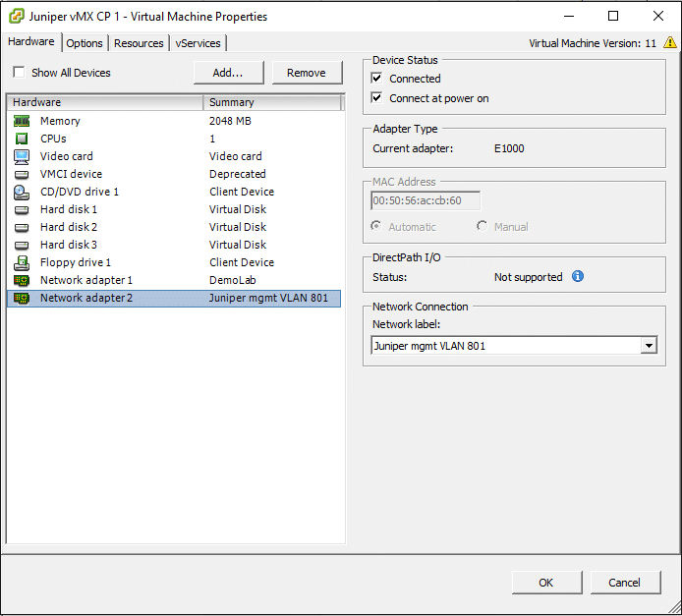
Task: Click Cancel to discard changes
Action: pos(625,583)
